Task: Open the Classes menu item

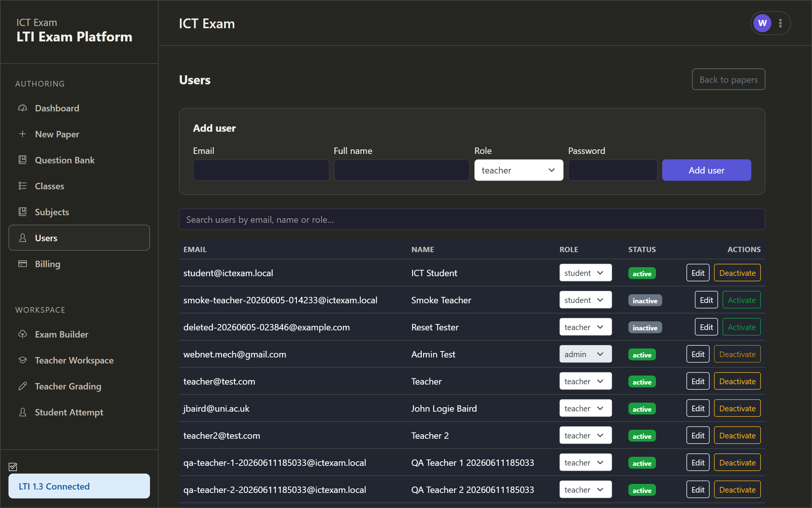Action: coord(79,186)
